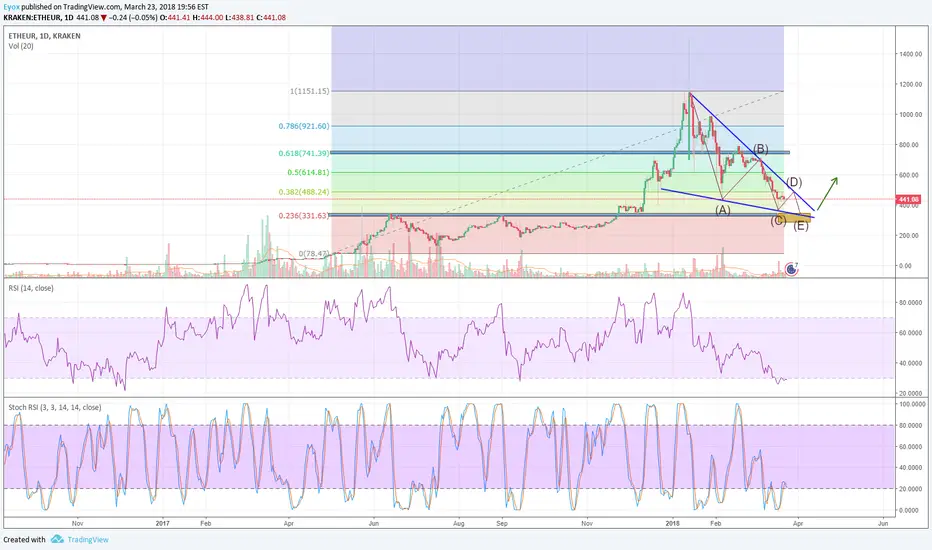932x550 pixels.
Task: Click the Sep label on the time axis
Action: (x=502, y=524)
